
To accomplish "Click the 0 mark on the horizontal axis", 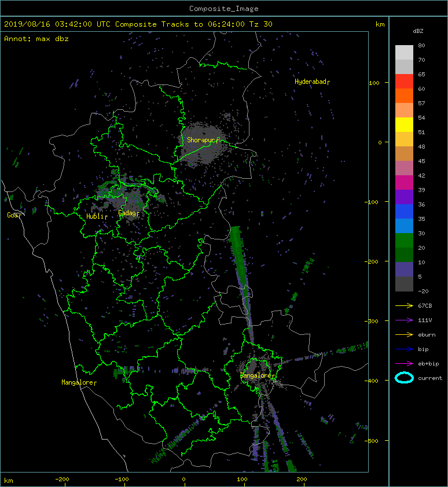I will click(183, 479).
